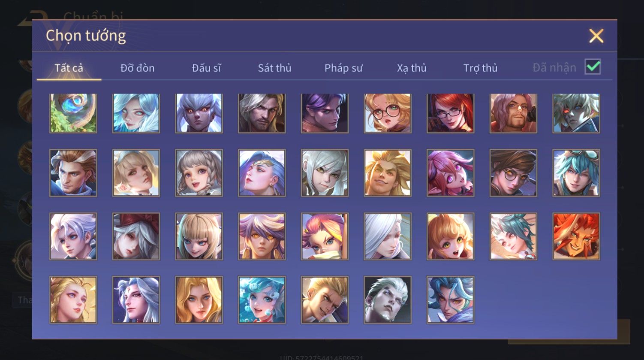Screen dimensions: 644x360
Task: Show the Pháp sư hero list
Action: tap(343, 68)
